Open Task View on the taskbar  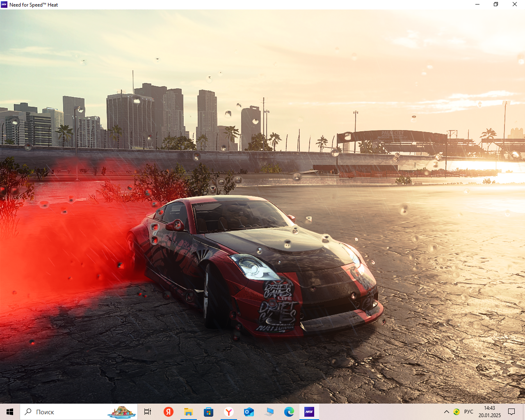(x=148, y=412)
